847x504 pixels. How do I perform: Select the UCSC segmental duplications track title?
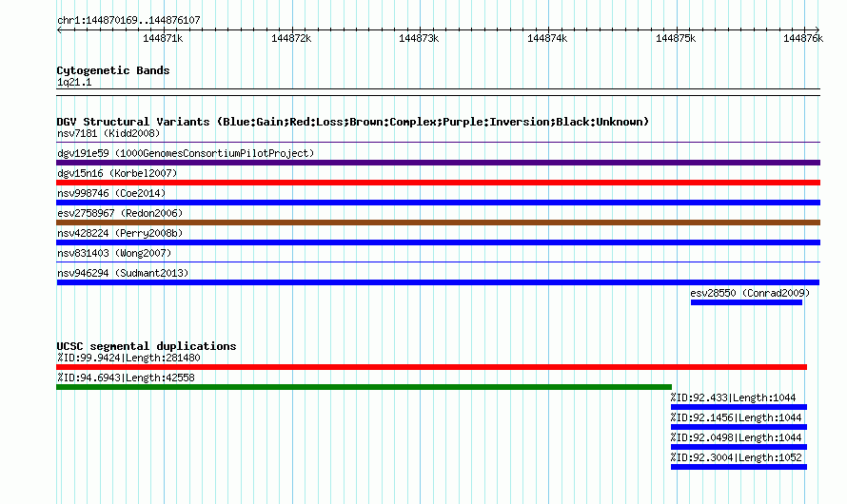(x=147, y=346)
